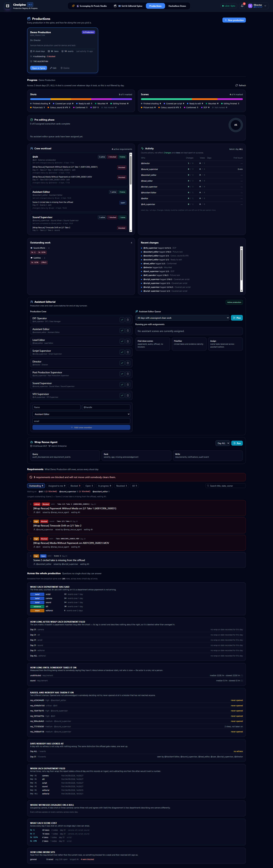Expand the Paperwork Without Media requirement

(x=31, y=504)
